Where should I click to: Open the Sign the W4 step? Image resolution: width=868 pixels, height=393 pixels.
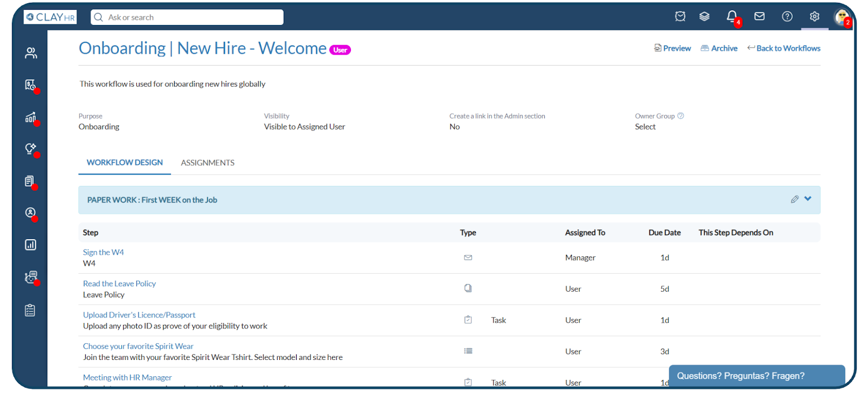tap(103, 252)
